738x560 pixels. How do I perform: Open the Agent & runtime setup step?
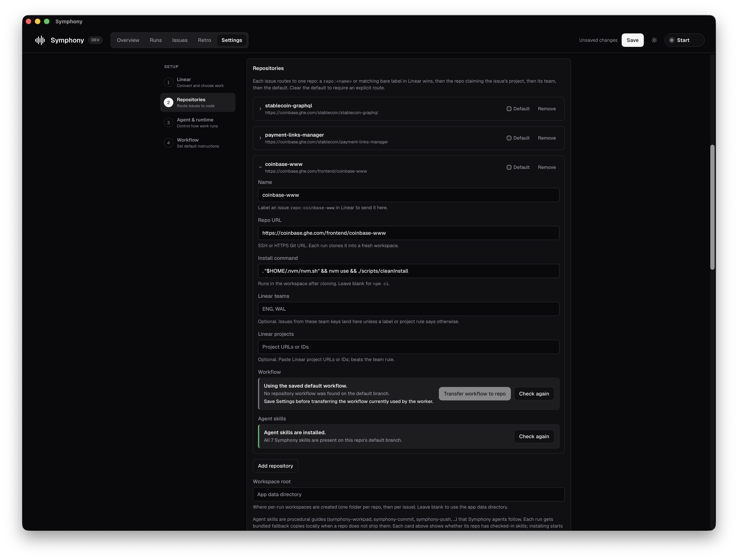[198, 123]
